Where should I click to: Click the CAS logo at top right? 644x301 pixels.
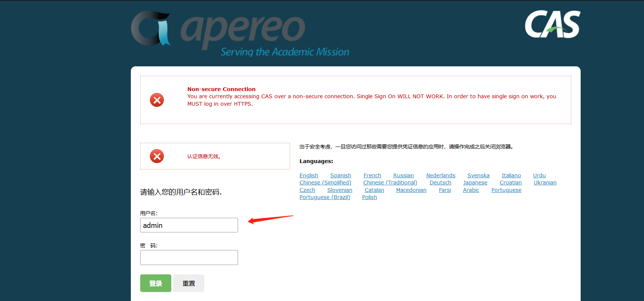pyautogui.click(x=553, y=24)
